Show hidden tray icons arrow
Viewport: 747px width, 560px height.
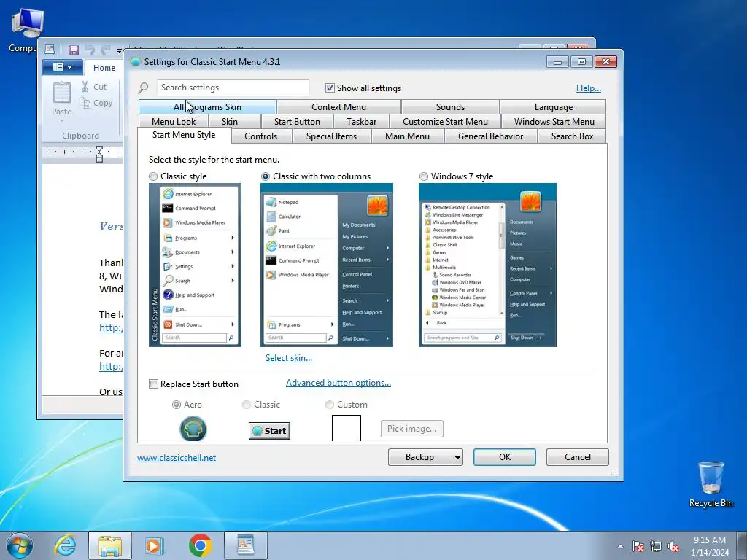[x=620, y=547]
